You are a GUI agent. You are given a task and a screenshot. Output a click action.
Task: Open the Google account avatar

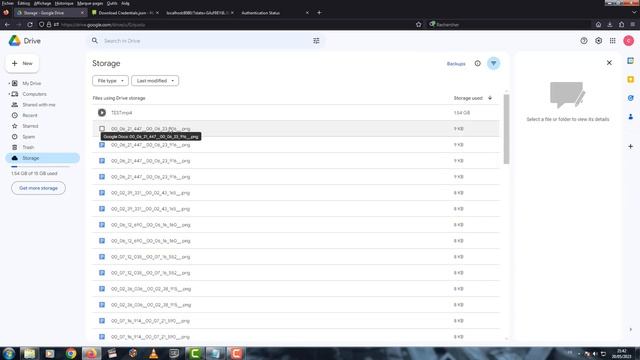coord(629,41)
